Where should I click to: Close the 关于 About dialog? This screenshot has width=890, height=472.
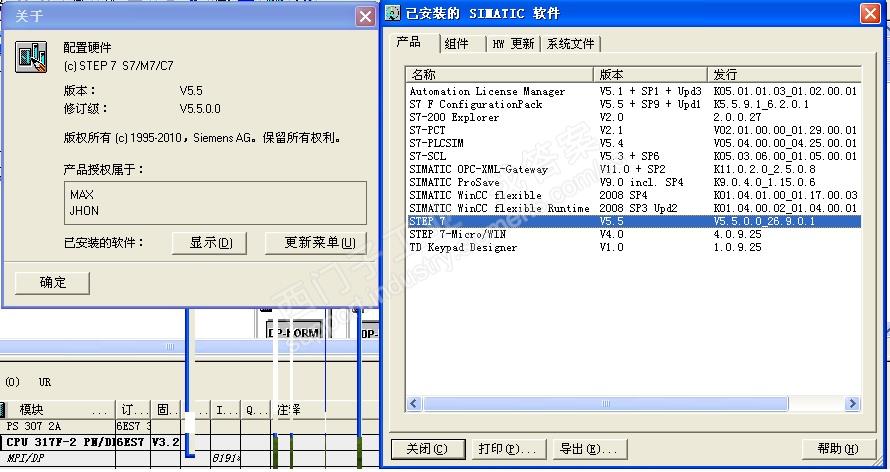tap(366, 16)
